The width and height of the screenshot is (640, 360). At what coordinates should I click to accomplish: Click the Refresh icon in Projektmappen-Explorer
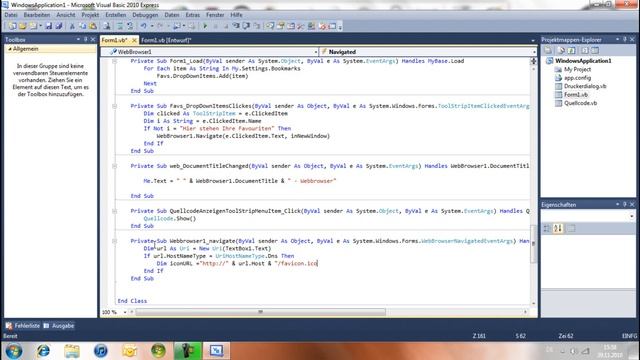[571, 51]
